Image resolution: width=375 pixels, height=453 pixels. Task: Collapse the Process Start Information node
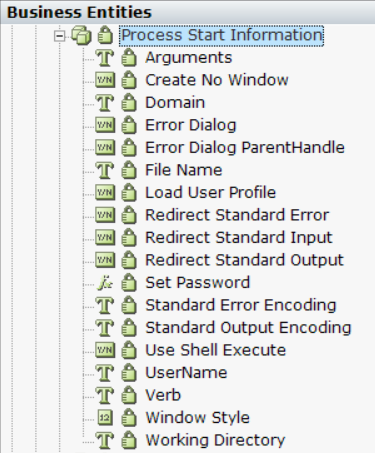pos(59,36)
